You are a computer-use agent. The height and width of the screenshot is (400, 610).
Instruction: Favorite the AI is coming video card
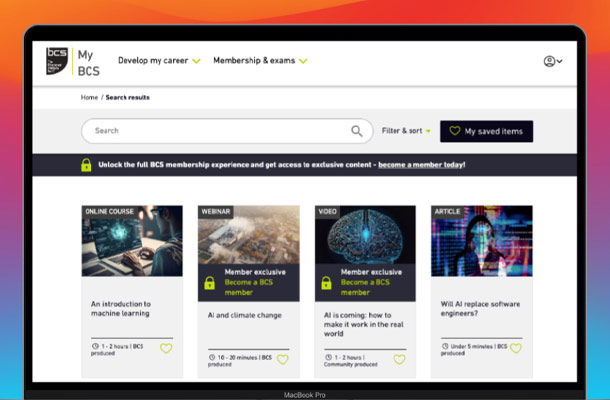(400, 360)
